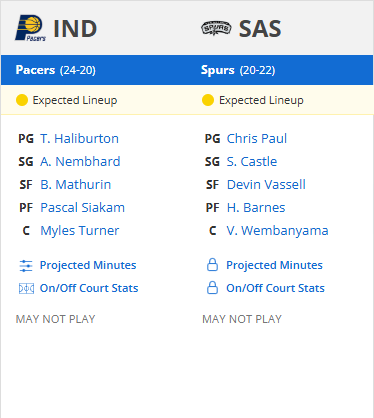Click the Indiana Pacers team logo
Viewport: 374px width, 418px height.
click(30, 28)
